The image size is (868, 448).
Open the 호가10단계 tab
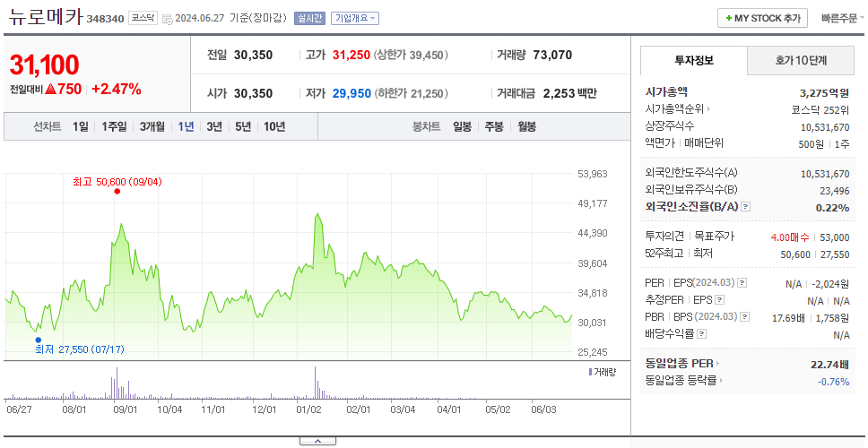(801, 60)
